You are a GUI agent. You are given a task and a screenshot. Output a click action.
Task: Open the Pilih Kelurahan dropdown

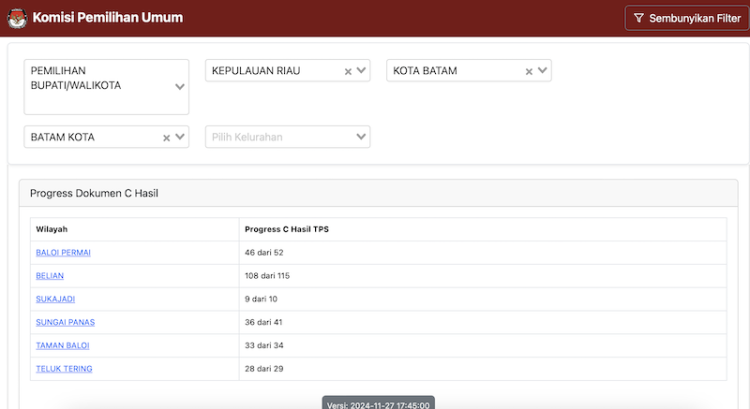[287, 137]
